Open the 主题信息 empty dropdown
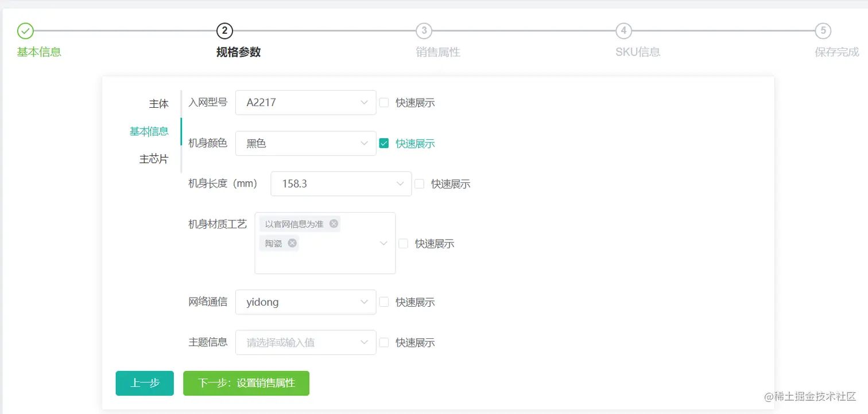The width and height of the screenshot is (868, 414). pos(306,343)
